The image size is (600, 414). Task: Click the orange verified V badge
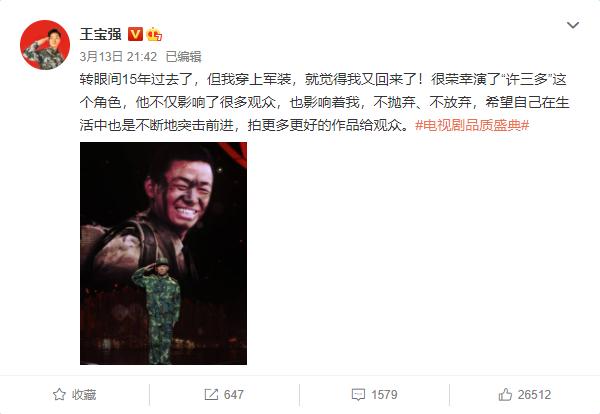(x=135, y=34)
